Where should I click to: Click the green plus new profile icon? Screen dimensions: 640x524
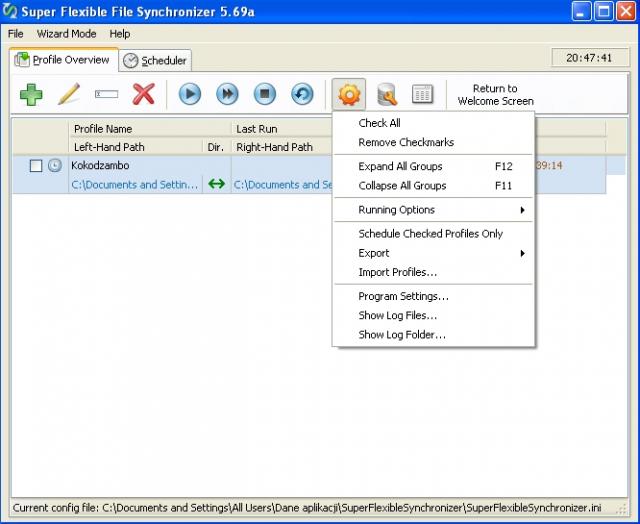coord(32,94)
